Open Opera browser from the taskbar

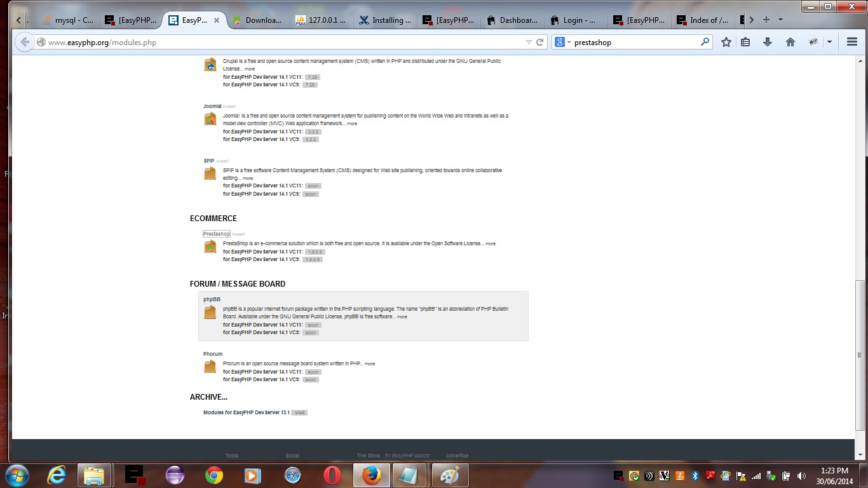332,475
